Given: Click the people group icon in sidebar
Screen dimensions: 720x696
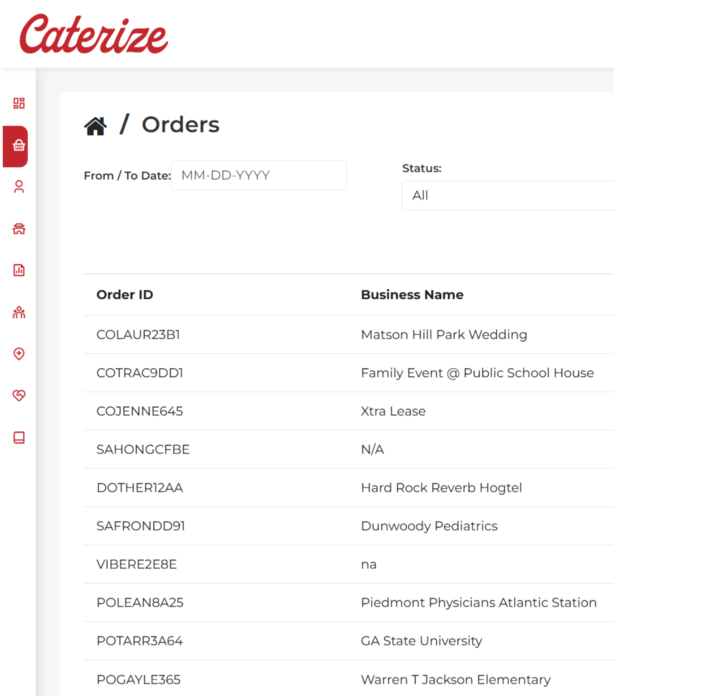Looking at the screenshot, I should tap(18, 312).
